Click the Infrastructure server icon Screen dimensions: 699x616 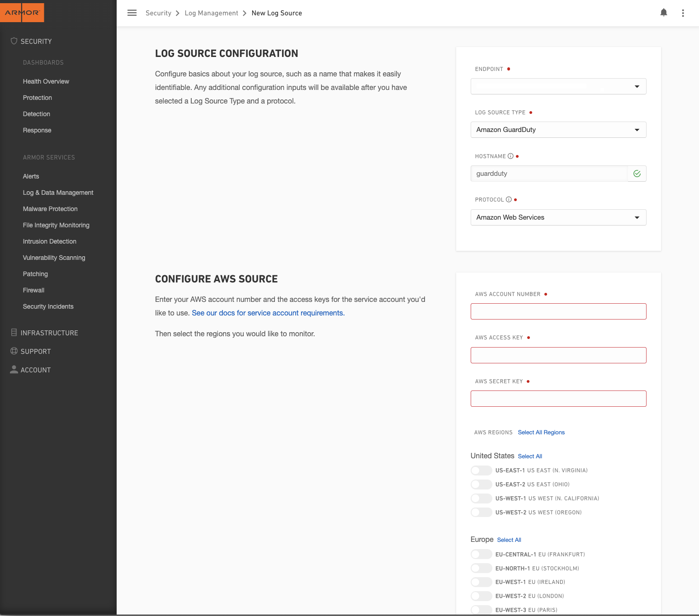click(14, 333)
